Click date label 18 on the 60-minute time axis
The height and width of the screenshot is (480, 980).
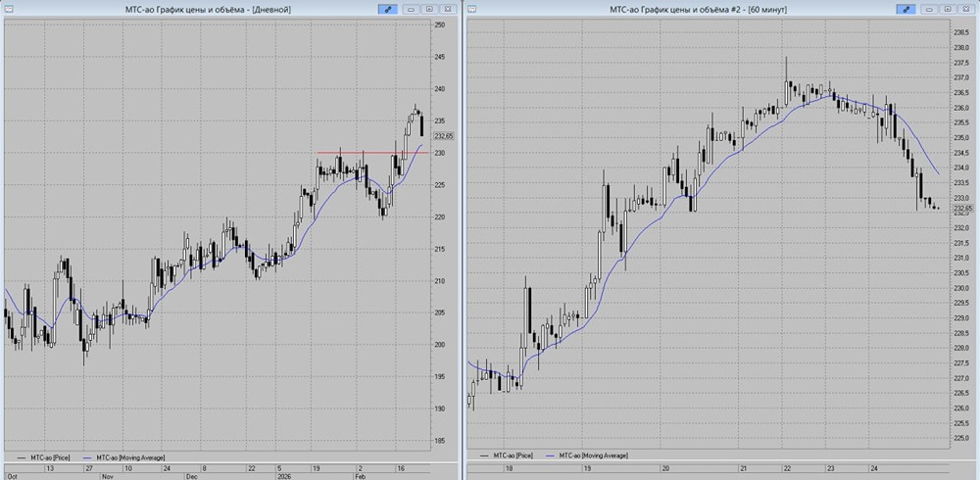pyautogui.click(x=510, y=467)
